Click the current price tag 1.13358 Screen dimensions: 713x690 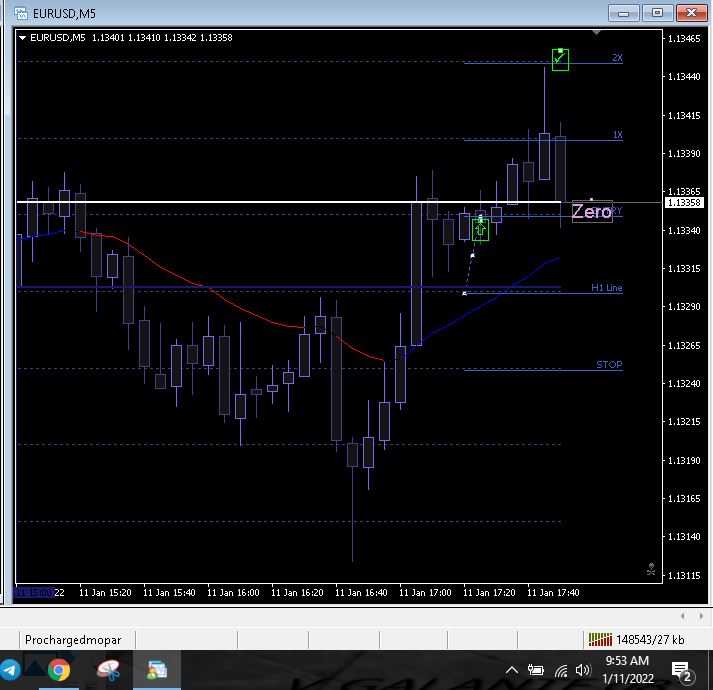point(684,203)
